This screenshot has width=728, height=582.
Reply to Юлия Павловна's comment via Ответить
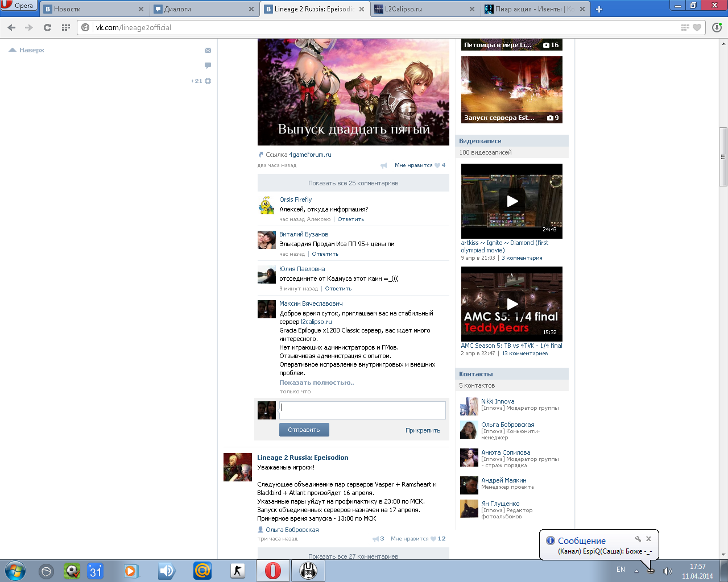point(338,289)
